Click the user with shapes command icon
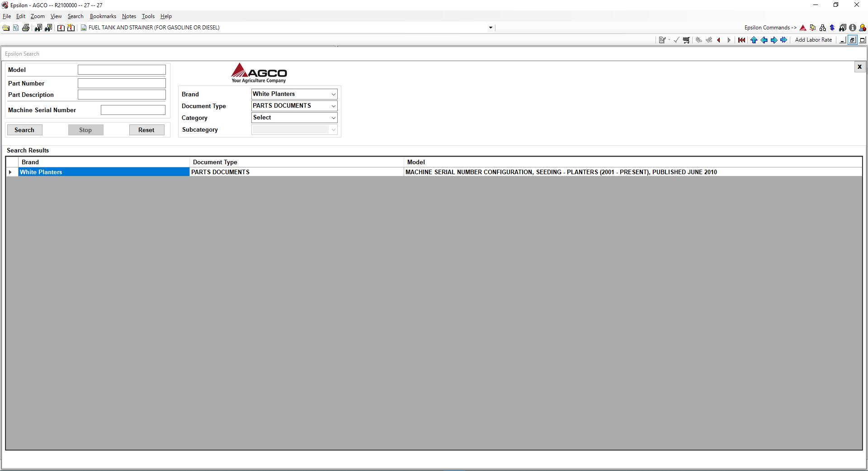 (x=863, y=28)
